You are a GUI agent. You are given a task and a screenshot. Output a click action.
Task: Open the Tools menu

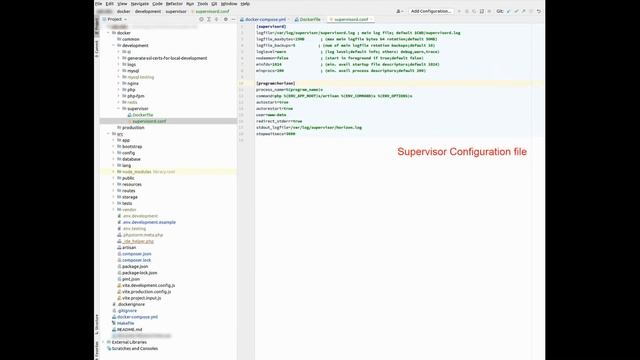202,4
